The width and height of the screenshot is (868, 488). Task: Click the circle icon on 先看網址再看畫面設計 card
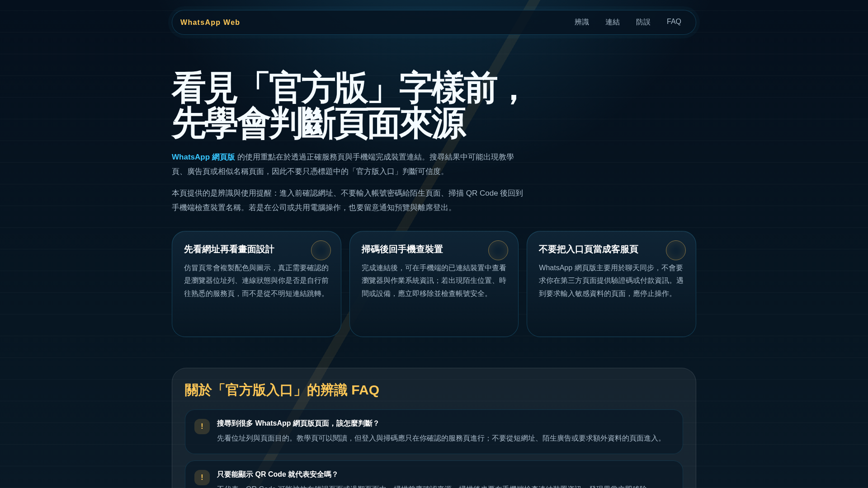click(x=321, y=250)
